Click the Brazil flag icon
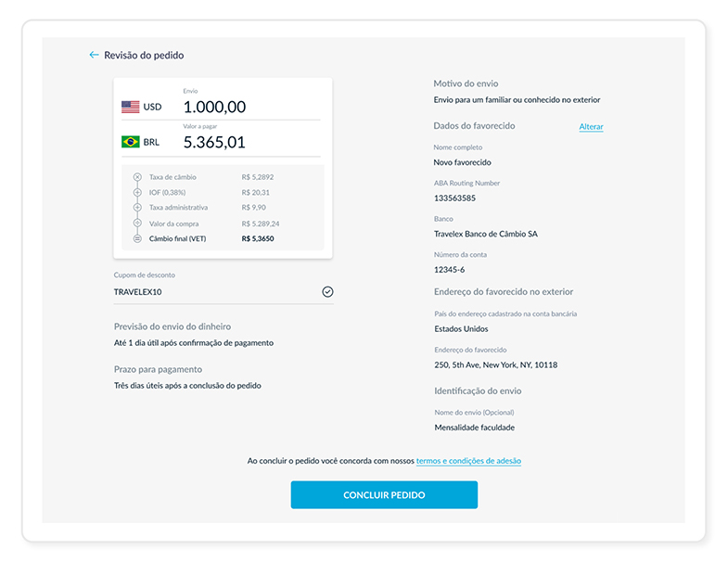The width and height of the screenshot is (728, 562). click(130, 142)
